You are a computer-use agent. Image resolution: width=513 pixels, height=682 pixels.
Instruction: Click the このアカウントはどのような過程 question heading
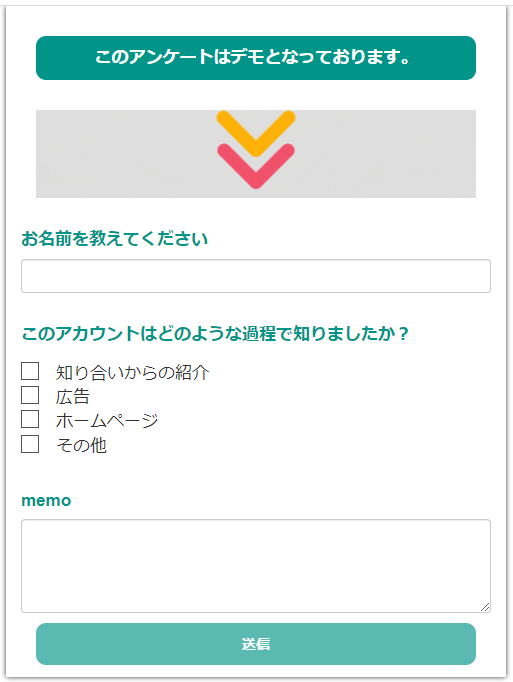(x=215, y=334)
